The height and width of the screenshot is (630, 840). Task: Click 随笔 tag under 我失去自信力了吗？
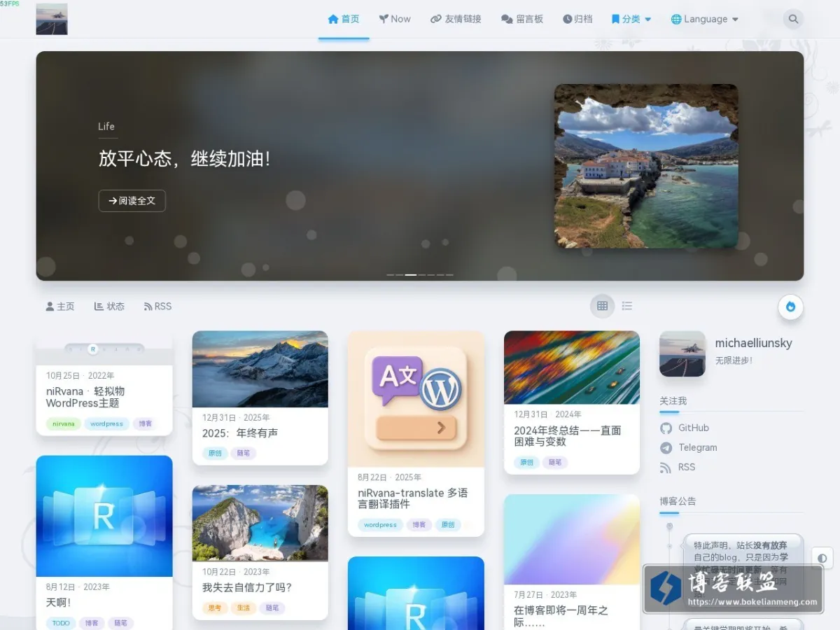pos(272,608)
